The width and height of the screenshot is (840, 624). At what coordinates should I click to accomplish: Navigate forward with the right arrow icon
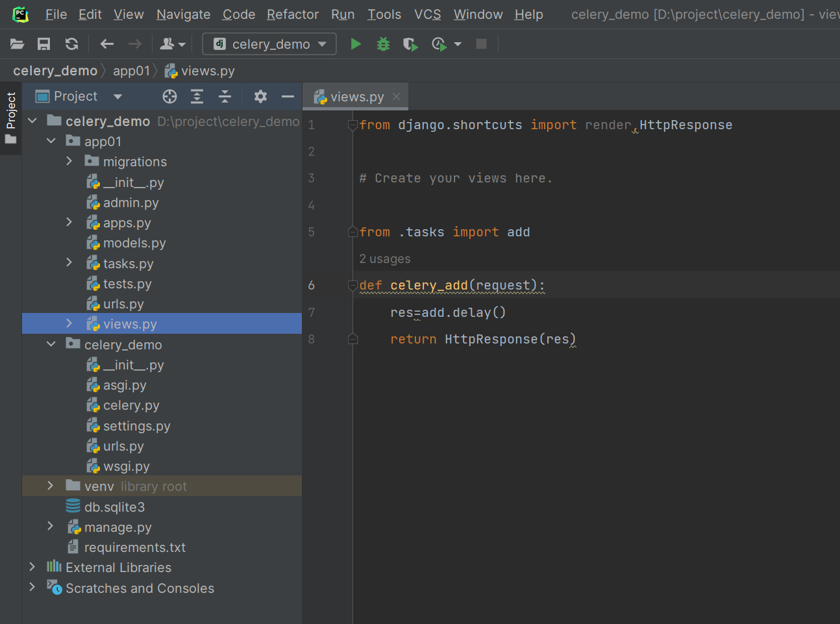(135, 44)
